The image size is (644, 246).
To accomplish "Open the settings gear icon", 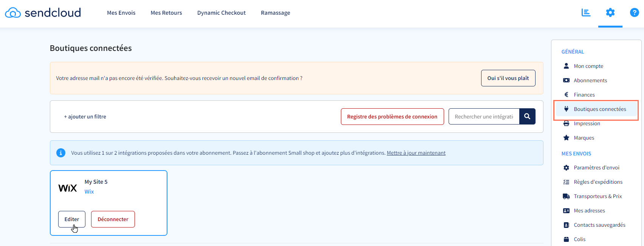I will pos(610,13).
